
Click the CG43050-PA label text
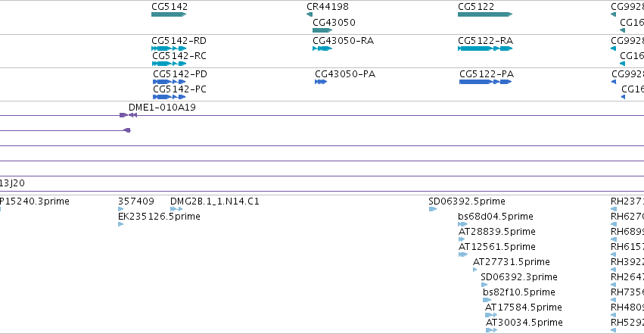(x=345, y=74)
